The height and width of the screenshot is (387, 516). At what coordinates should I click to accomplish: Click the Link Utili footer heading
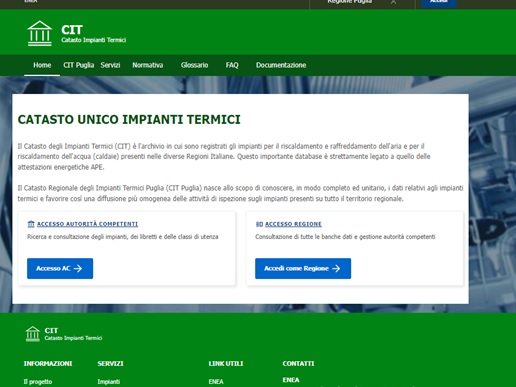(x=226, y=363)
